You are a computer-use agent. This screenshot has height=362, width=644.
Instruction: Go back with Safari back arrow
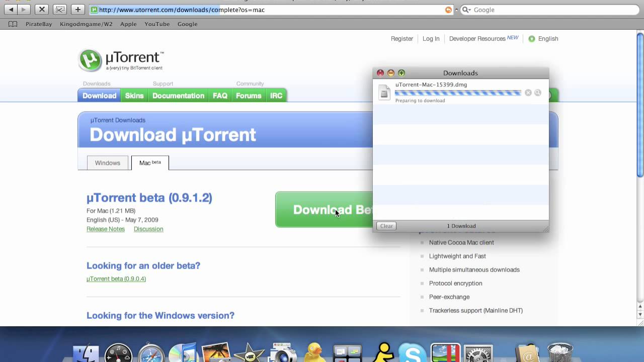coord(11,10)
